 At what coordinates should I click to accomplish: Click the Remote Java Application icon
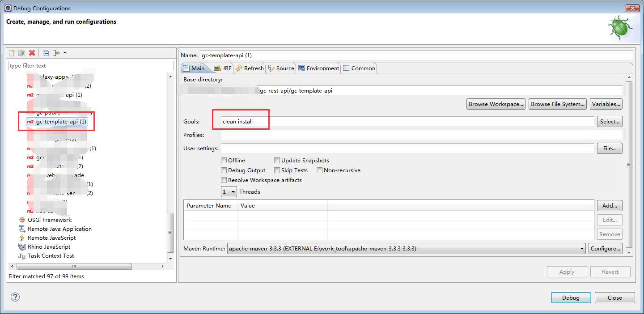pos(22,229)
